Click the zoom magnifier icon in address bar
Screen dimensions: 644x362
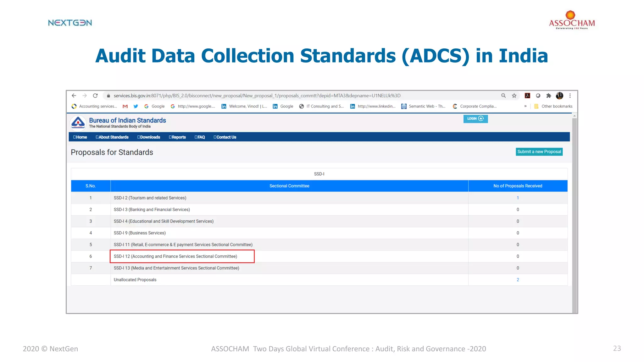pyautogui.click(x=503, y=96)
